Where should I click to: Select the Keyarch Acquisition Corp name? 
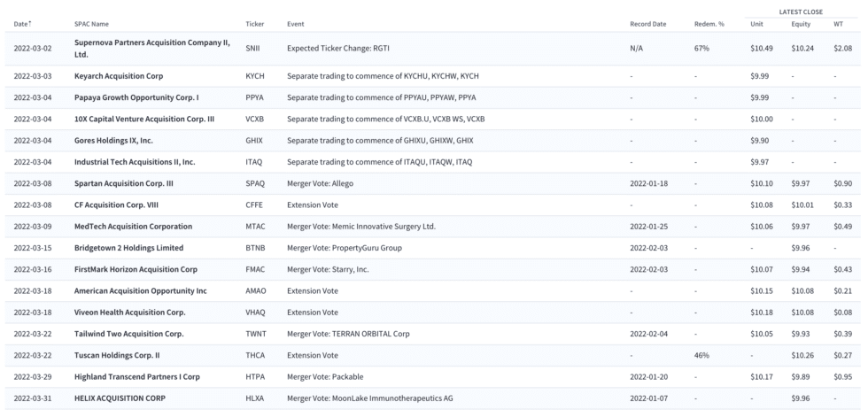(x=119, y=76)
